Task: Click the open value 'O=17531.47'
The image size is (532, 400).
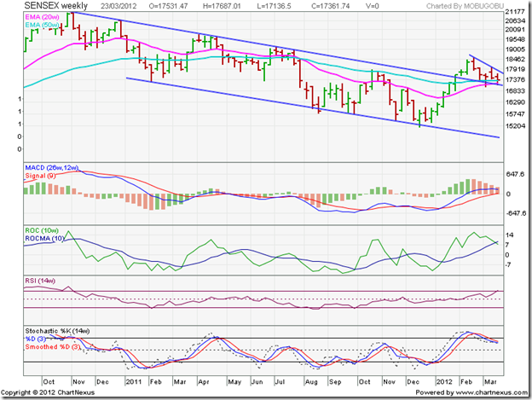Action: tap(168, 6)
